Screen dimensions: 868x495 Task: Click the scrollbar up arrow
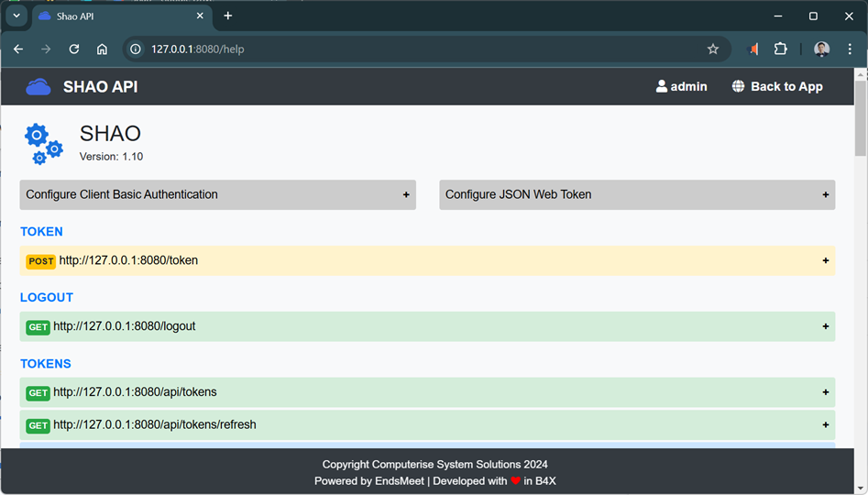click(861, 74)
